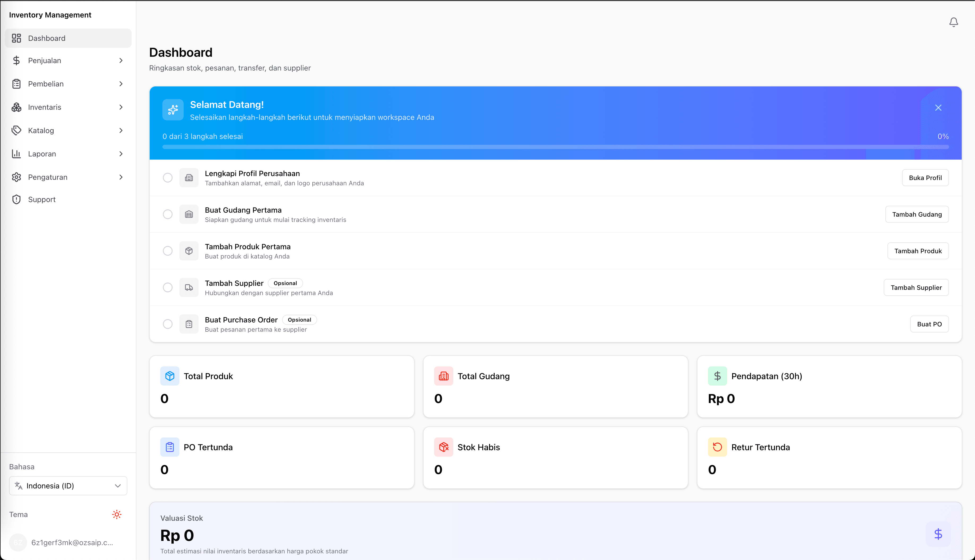Open the Penjualan sidebar item
Image resolution: width=975 pixels, height=560 pixels.
coord(68,60)
